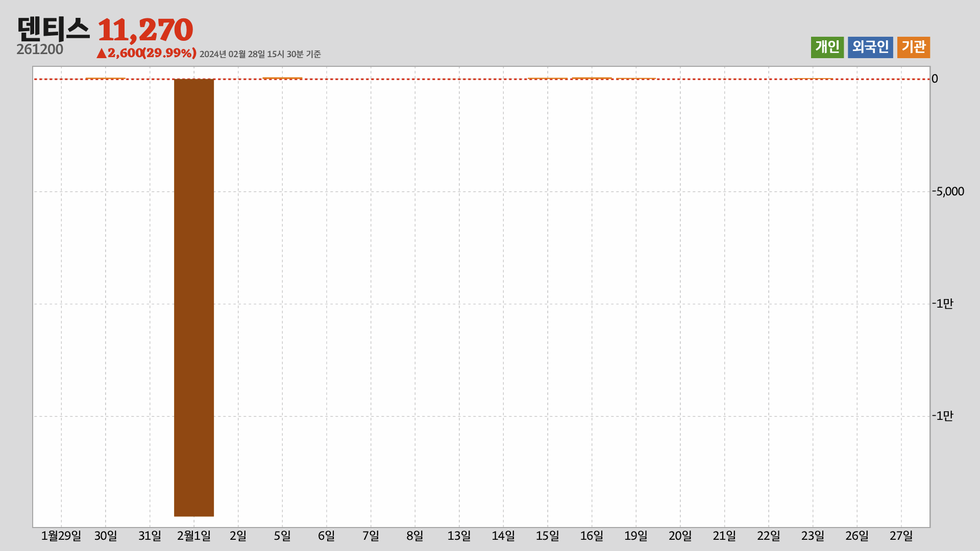The image size is (980, 551).
Task: Click the 19일 date label
Action: (636, 536)
